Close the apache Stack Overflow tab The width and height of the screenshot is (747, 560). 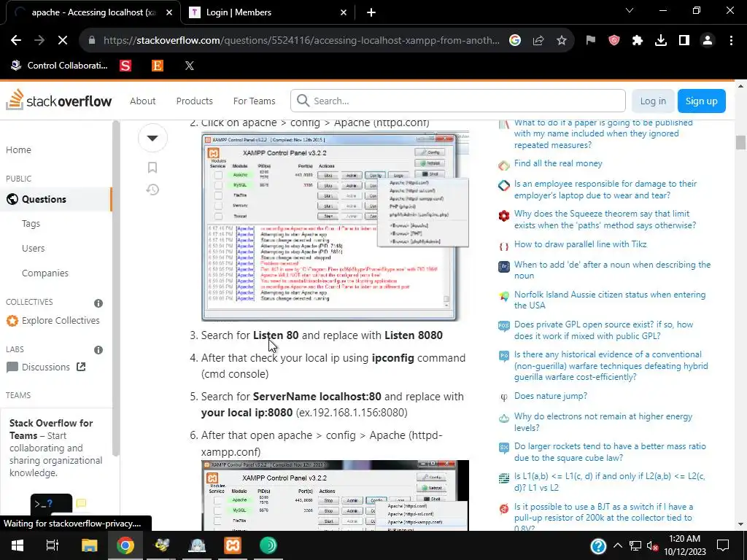169,12
